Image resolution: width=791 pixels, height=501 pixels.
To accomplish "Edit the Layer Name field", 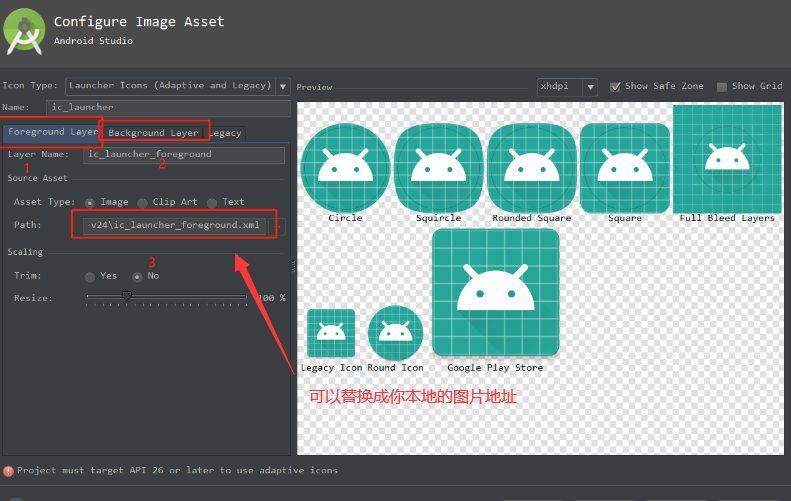I will coord(184,154).
